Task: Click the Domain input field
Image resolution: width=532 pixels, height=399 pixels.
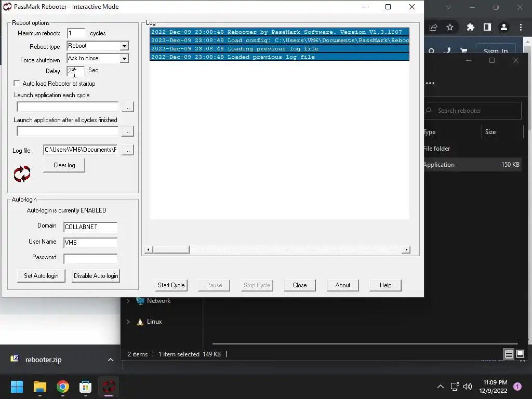Action: point(90,227)
